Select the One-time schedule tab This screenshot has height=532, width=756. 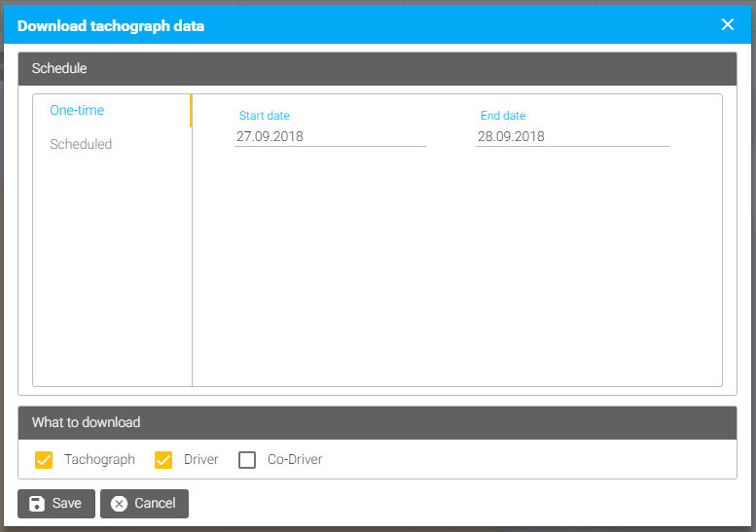click(77, 111)
